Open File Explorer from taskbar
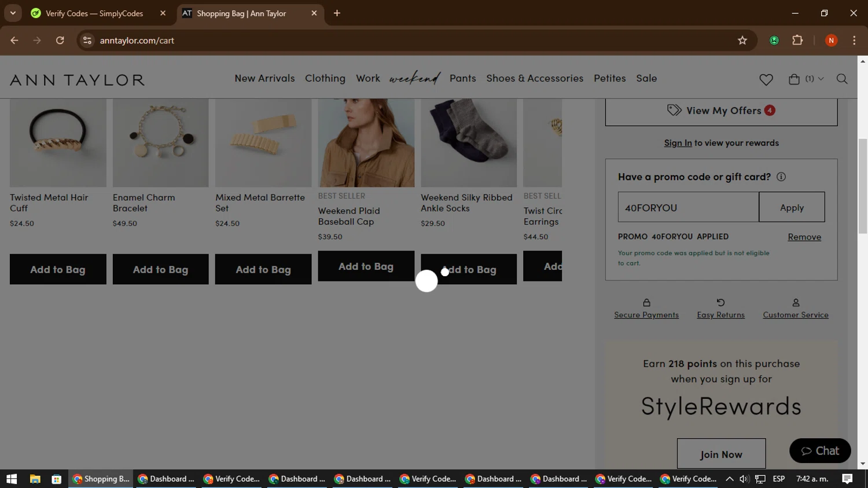The width and height of the screenshot is (868, 488). pos(35,479)
